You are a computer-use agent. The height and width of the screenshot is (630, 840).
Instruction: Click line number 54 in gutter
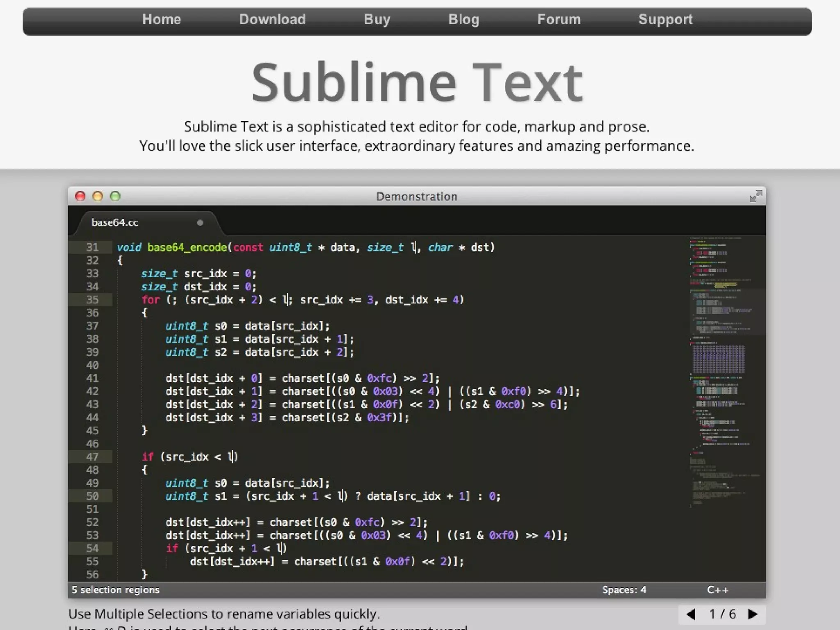point(92,548)
